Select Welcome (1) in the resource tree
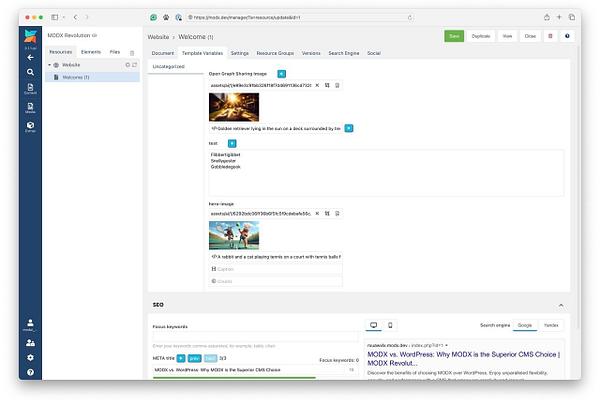 92,77
